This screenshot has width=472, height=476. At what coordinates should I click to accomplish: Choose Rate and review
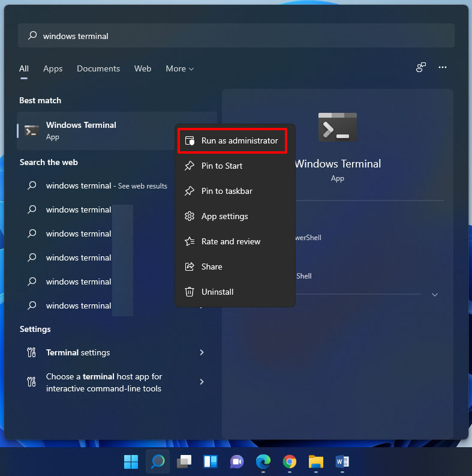point(235,241)
